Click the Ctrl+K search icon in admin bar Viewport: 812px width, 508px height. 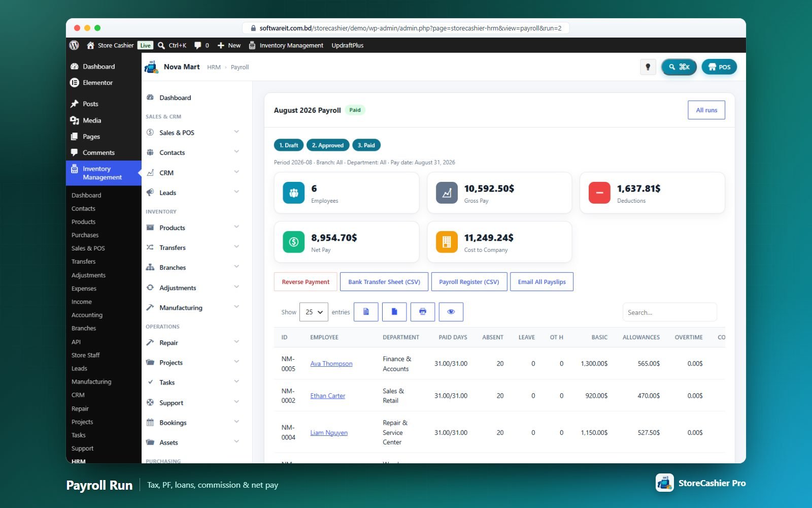point(161,45)
